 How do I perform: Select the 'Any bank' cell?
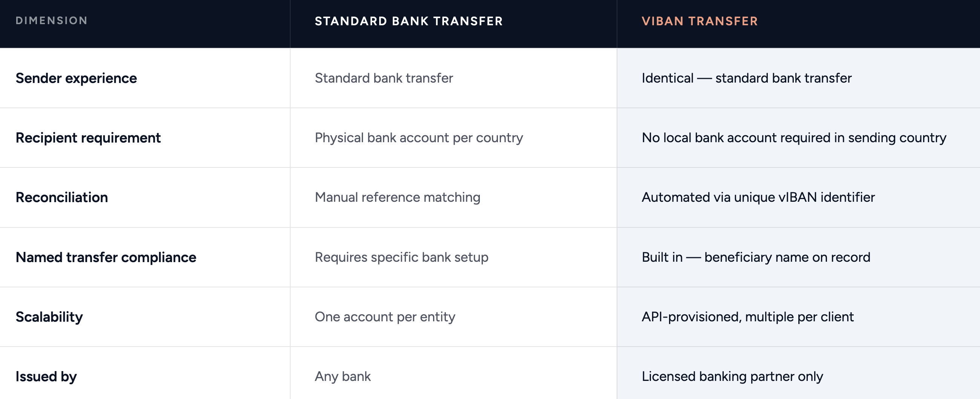[342, 376]
